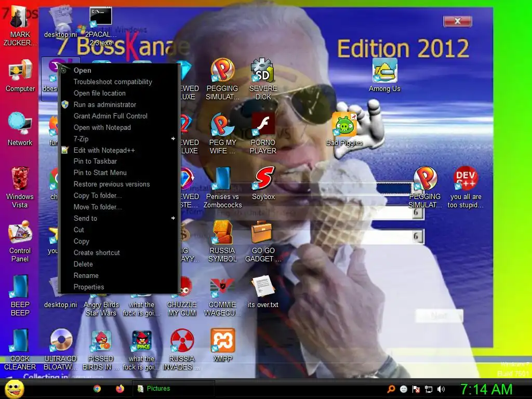The width and height of the screenshot is (532, 399).
Task: Select Run as administrator
Action: [119, 104]
